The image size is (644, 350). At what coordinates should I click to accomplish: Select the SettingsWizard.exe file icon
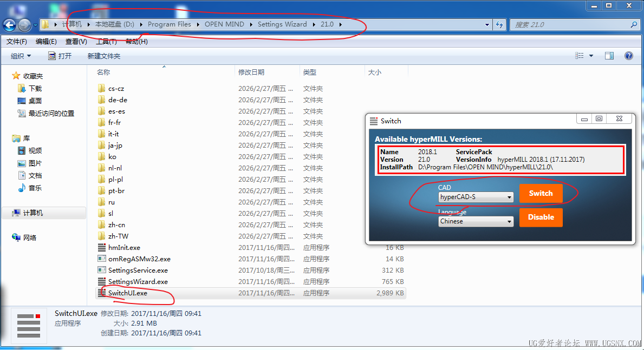pos(101,281)
